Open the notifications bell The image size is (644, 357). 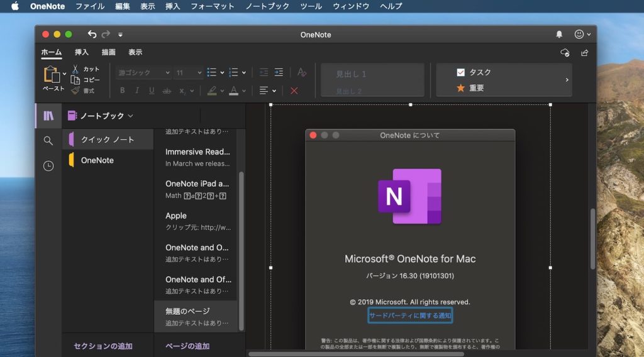[x=559, y=35]
